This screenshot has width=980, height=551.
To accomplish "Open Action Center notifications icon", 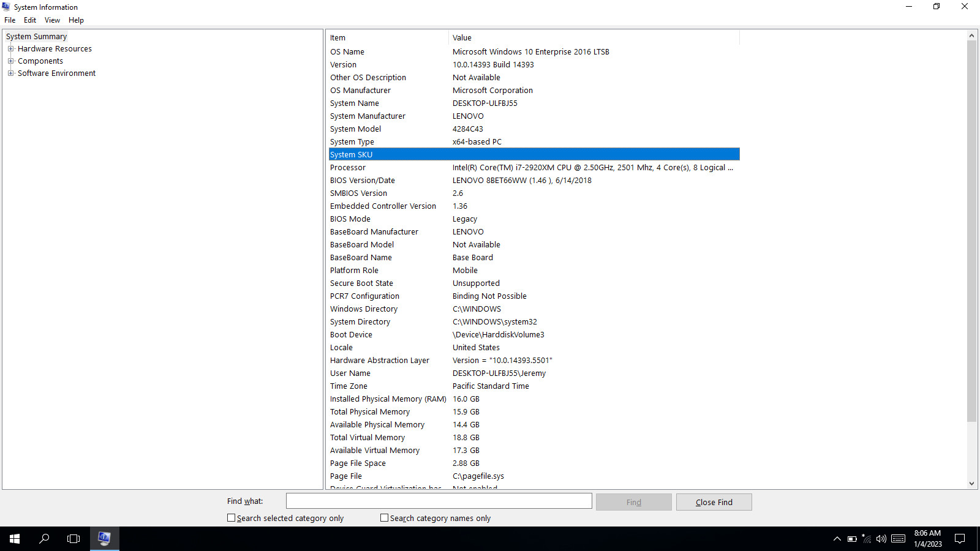I will coord(960,539).
